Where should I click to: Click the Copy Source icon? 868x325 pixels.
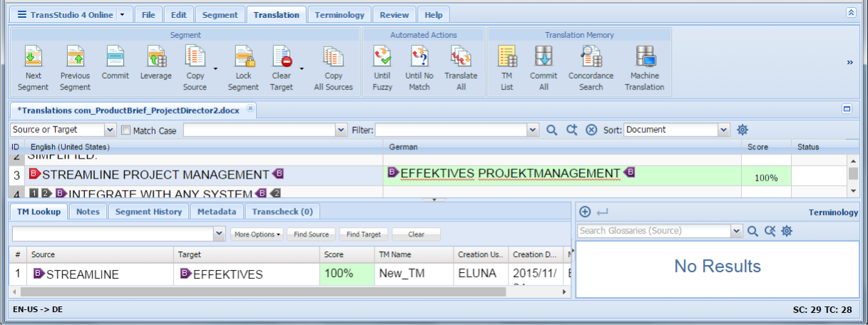click(x=195, y=57)
